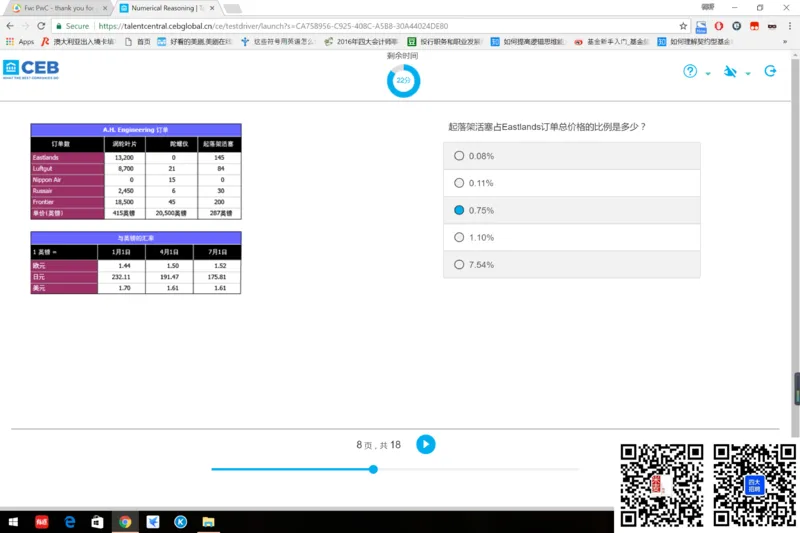Screen dimensions: 800x533
Task: Click the Chrome taskbar icon
Action: (125, 522)
